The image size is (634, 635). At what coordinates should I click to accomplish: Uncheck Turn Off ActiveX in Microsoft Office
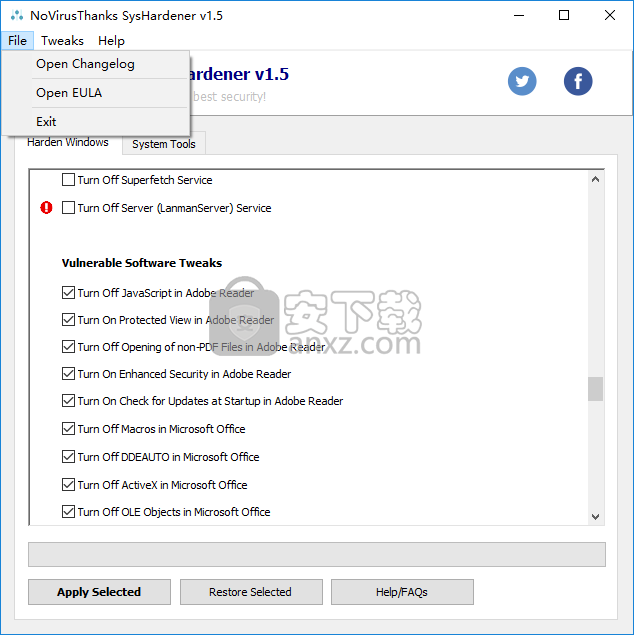tap(69, 485)
